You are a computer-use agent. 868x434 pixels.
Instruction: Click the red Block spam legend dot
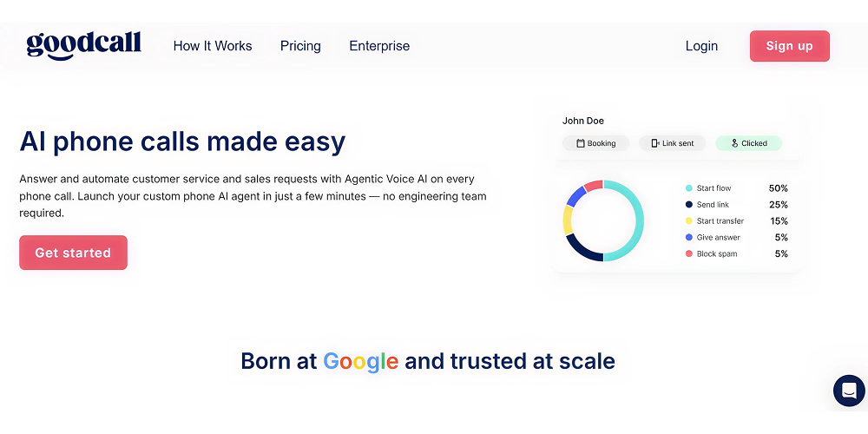point(689,253)
